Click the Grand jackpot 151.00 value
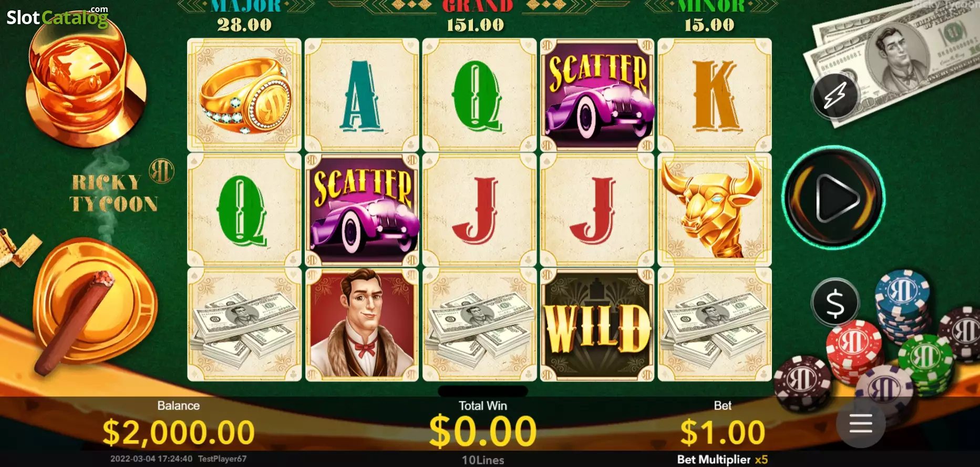Image resolution: width=980 pixels, height=467 pixels. pos(476,25)
